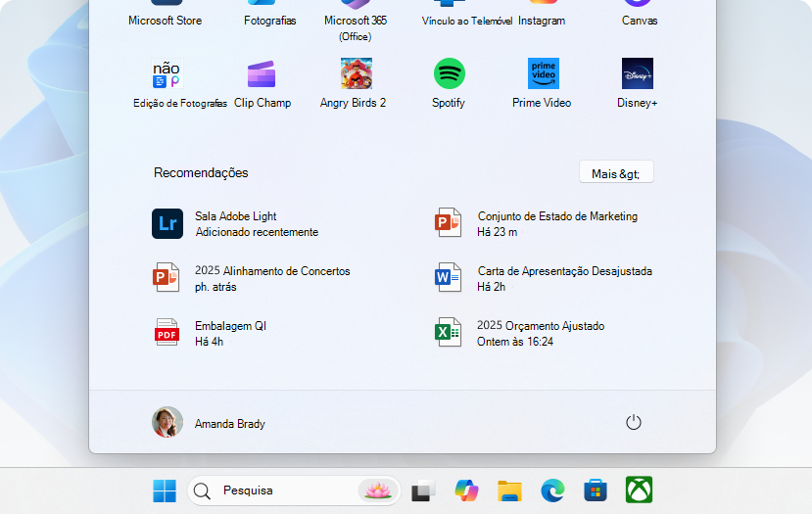Click the Windows Start button
812x514 pixels.
tap(165, 491)
